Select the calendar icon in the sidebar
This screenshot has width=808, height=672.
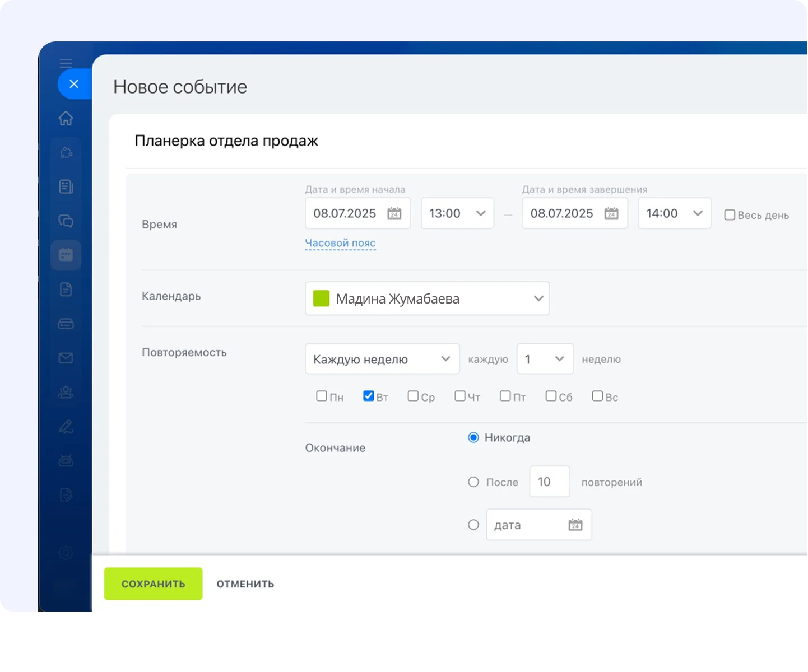(66, 255)
